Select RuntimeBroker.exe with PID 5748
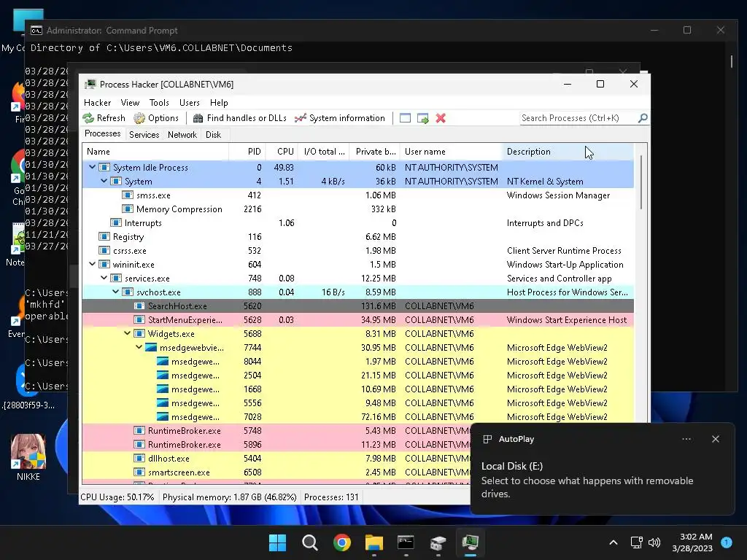The width and height of the screenshot is (747, 560). tap(276, 430)
